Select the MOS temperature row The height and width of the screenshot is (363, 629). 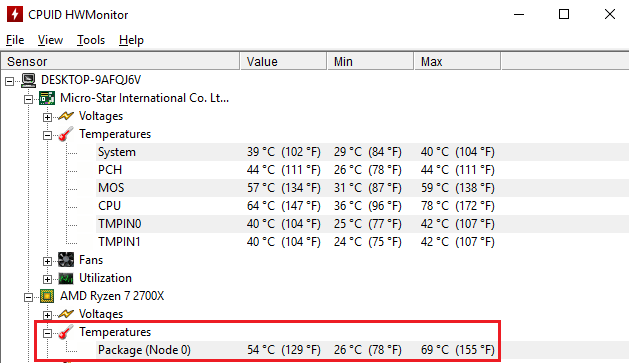pos(363,188)
